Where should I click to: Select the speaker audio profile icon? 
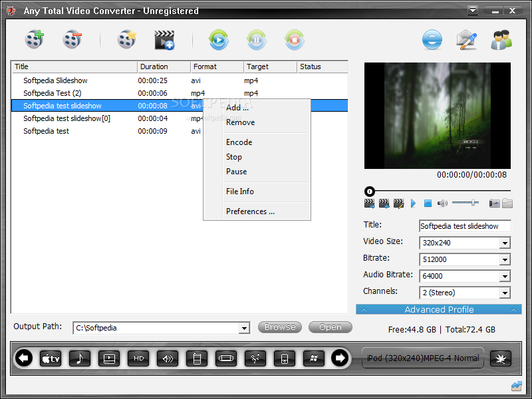click(x=168, y=358)
